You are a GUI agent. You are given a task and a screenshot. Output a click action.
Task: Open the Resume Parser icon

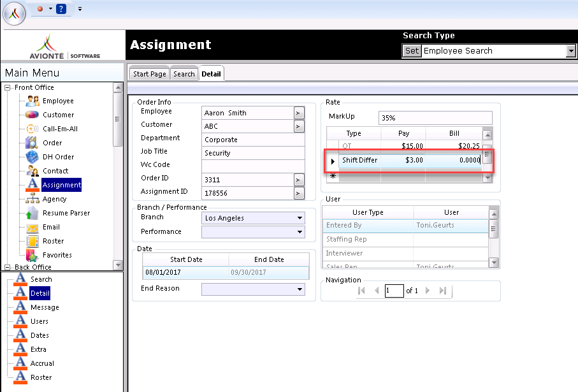(32, 213)
